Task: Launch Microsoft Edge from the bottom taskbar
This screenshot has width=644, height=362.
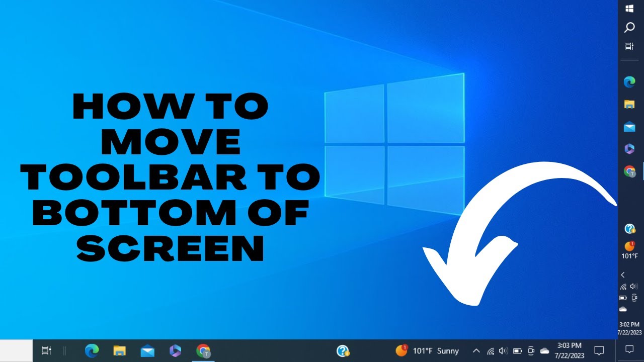Action: (x=92, y=350)
